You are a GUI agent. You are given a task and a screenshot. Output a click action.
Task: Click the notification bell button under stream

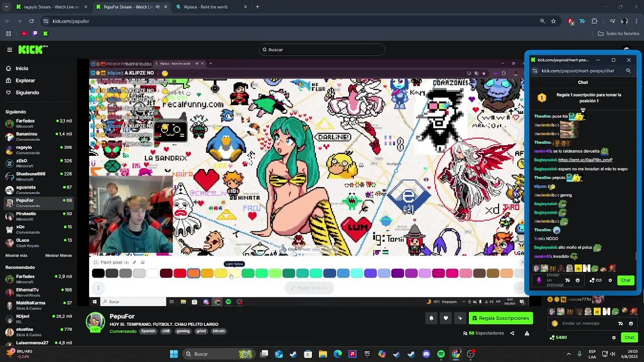point(431,318)
